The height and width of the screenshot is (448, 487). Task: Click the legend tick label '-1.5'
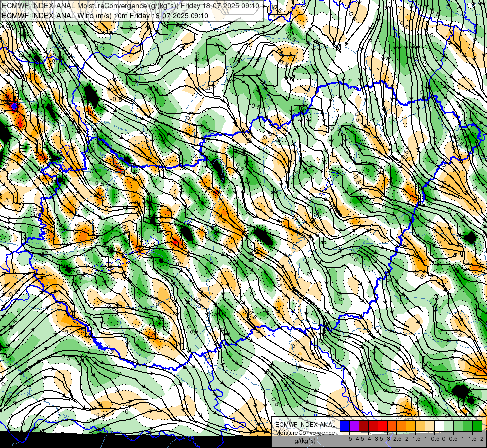pyautogui.click(x=415, y=439)
